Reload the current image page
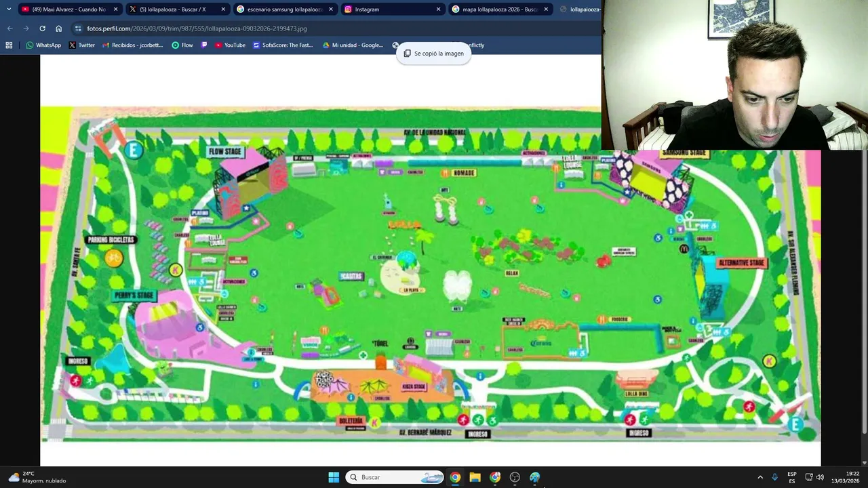This screenshot has width=868, height=488. 42,28
